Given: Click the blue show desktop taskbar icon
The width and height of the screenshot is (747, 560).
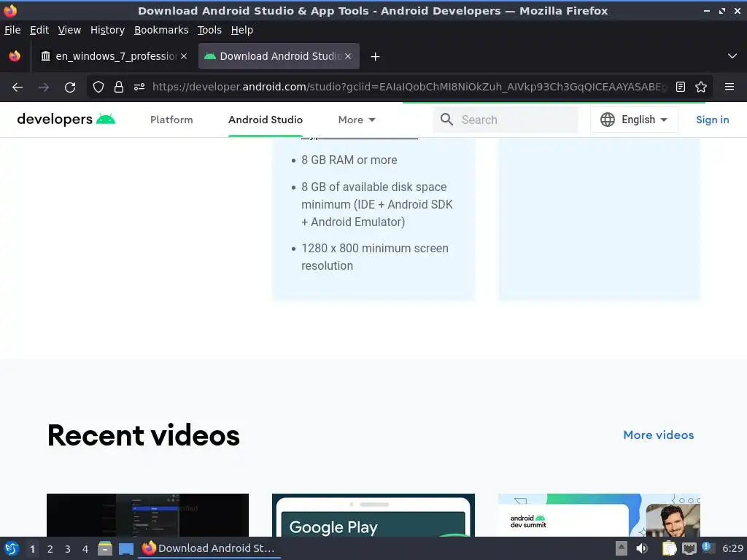Looking at the screenshot, I should coord(125,549).
